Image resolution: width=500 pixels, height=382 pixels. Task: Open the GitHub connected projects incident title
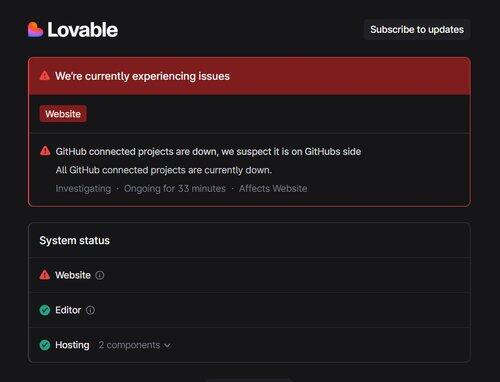point(208,152)
